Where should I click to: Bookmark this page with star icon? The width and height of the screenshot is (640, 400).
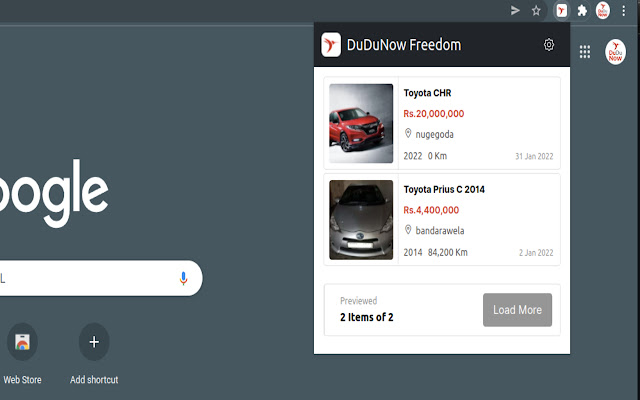[x=536, y=11]
